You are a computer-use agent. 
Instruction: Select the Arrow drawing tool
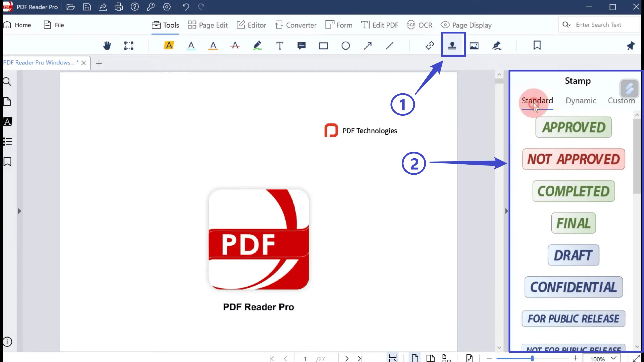(367, 46)
